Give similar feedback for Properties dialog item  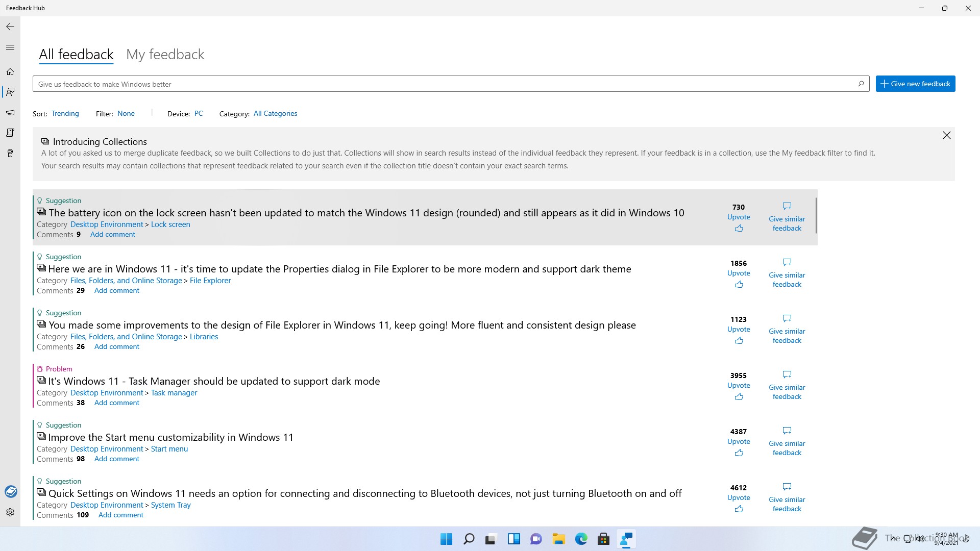tap(787, 273)
